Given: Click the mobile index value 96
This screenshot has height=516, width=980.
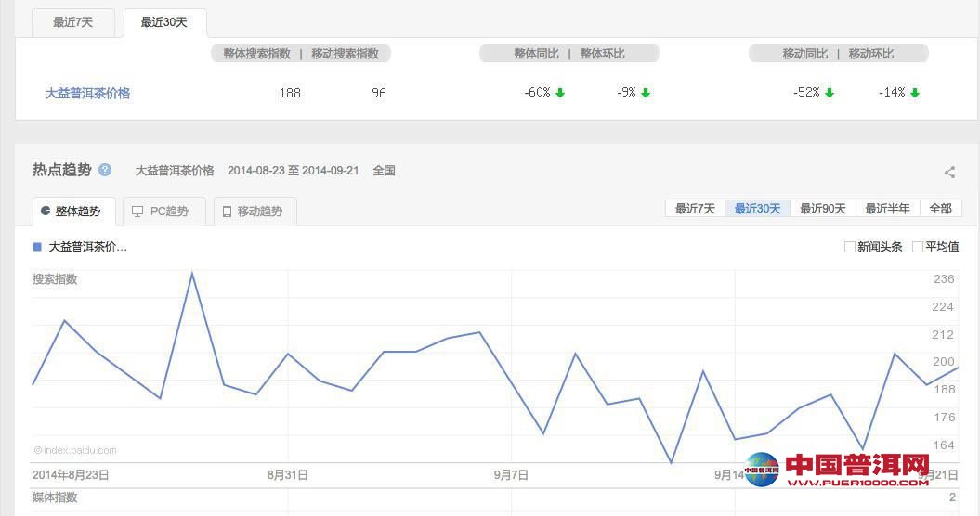Looking at the screenshot, I should tap(379, 93).
